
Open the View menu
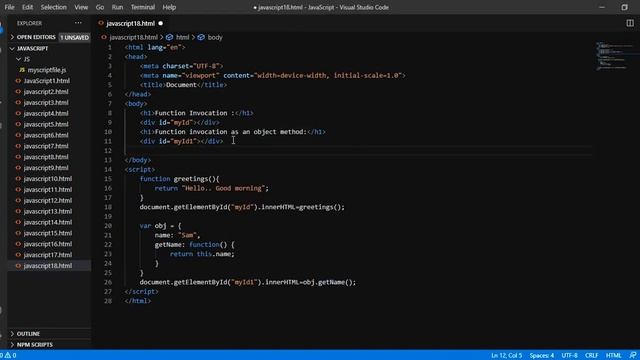pyautogui.click(x=81, y=7)
